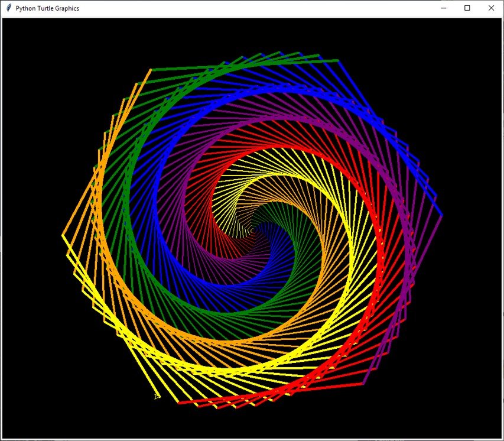Maximize the Python Turtle Graphics window
The image size is (504, 441).
coord(467,8)
